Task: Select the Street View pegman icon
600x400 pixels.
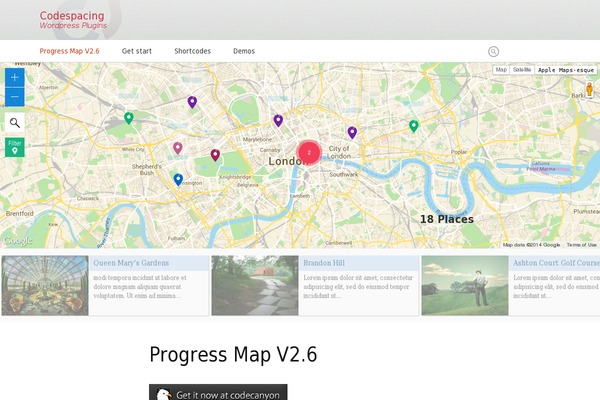Action: [x=589, y=90]
